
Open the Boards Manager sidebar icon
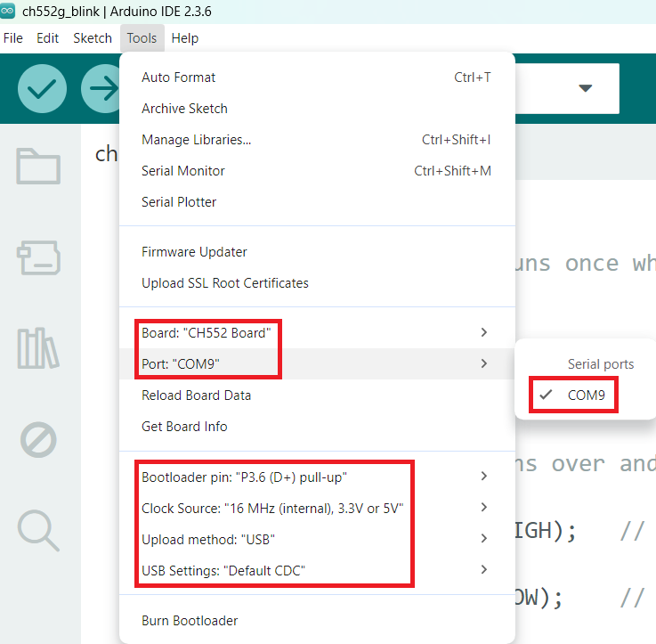(x=38, y=257)
